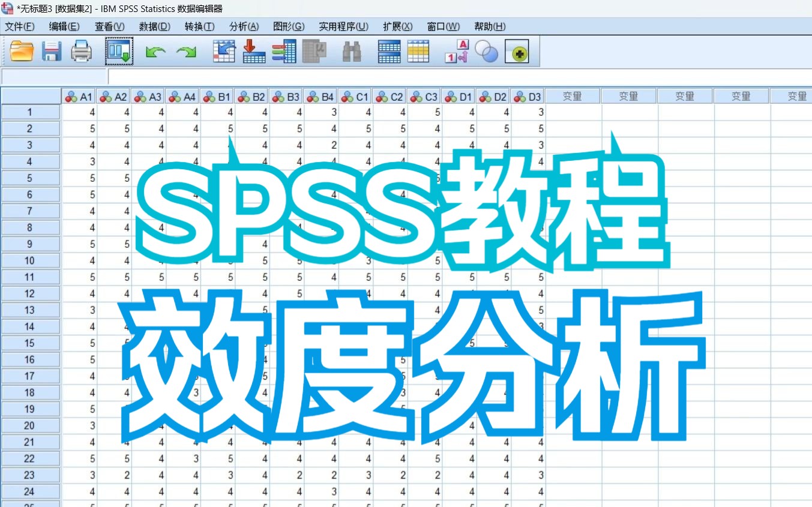Screen dimensions: 812x507
Task: Click the cell in row 23 under A2
Action: 114,475
